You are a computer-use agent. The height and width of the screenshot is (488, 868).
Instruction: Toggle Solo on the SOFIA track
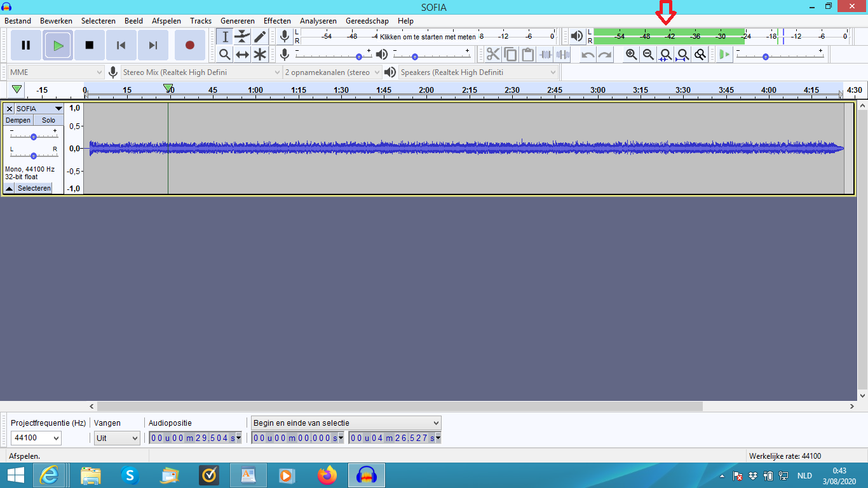[48, 120]
